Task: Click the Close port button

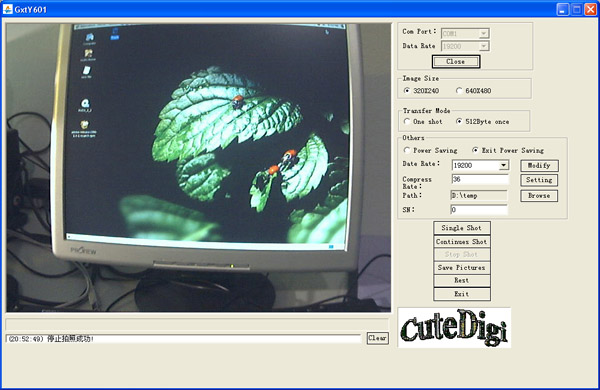Action: [456, 62]
